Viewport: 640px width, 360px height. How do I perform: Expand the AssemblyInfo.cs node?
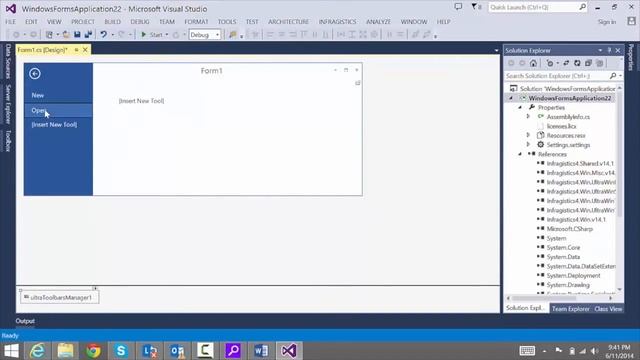click(528, 117)
